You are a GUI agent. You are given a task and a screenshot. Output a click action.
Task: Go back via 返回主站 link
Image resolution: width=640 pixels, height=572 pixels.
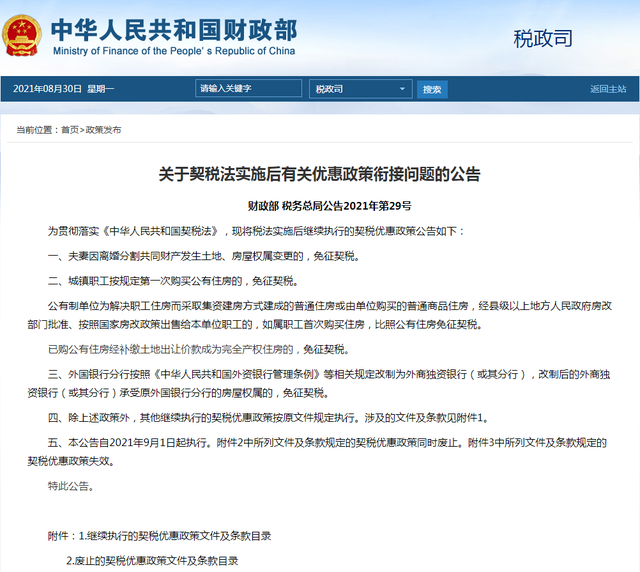tap(608, 89)
